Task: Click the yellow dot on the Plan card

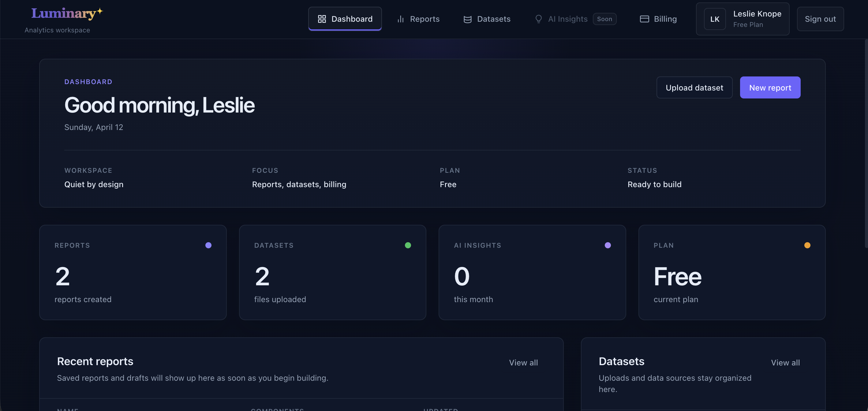Action: point(807,245)
